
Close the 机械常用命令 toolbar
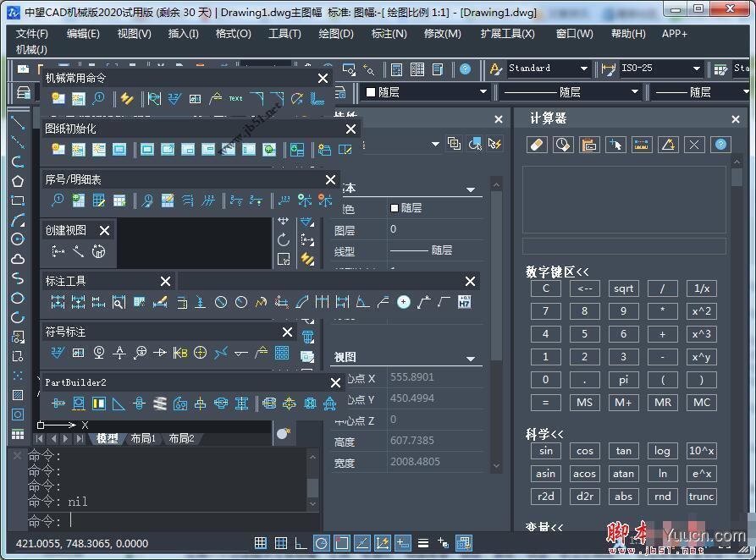323,78
